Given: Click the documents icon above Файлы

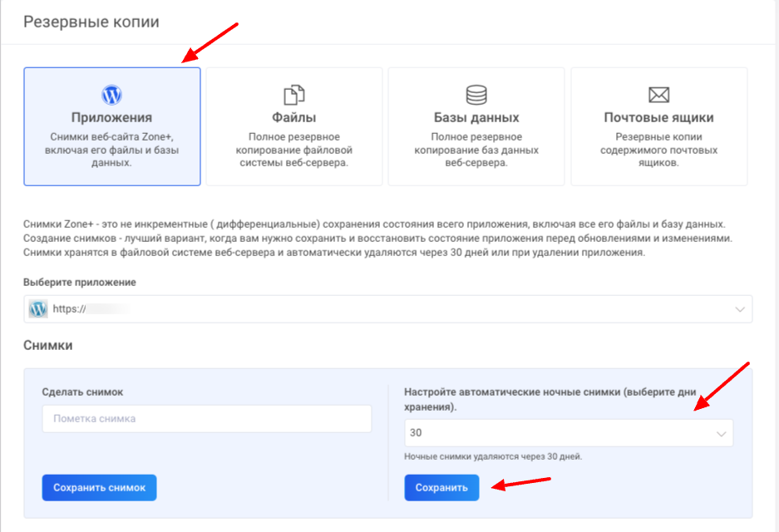Looking at the screenshot, I should pos(293,94).
